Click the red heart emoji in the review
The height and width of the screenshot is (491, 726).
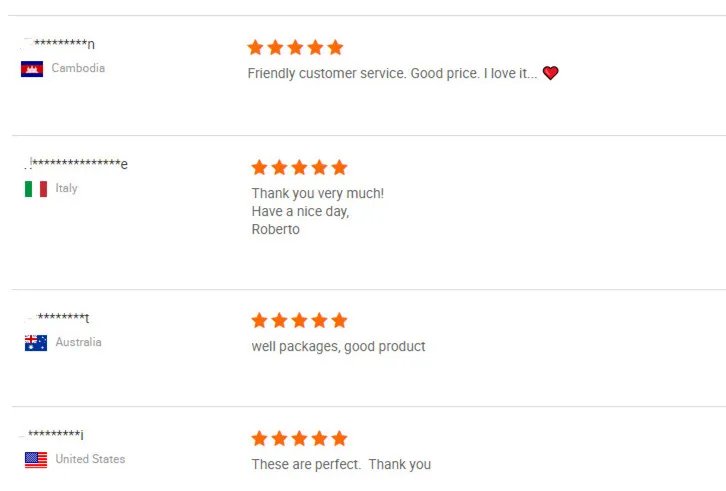[x=550, y=73]
